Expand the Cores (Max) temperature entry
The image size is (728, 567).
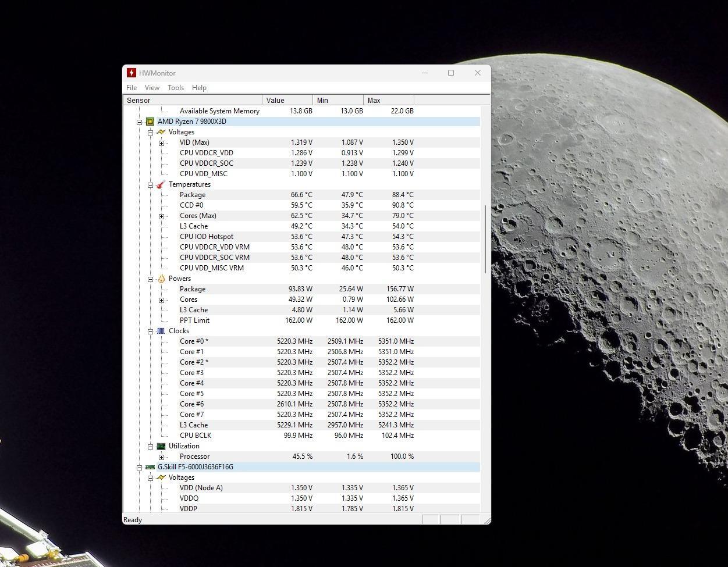[x=162, y=216]
